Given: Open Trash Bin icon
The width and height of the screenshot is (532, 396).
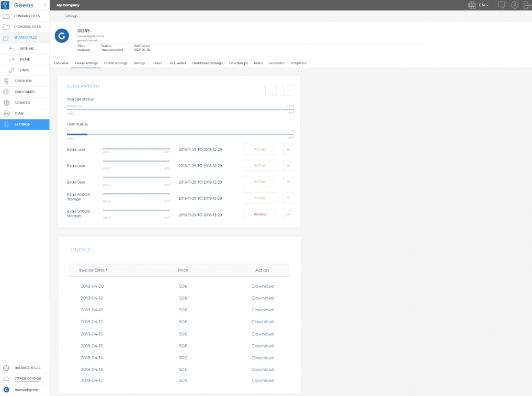Looking at the screenshot, I should pos(6,81).
